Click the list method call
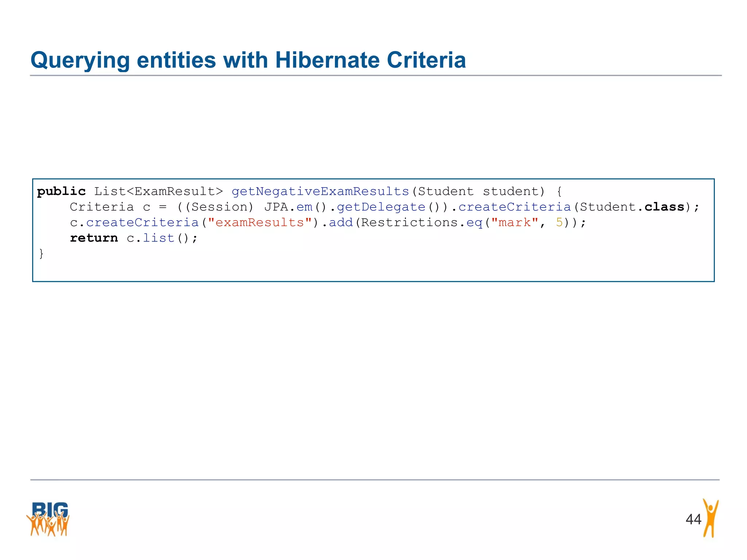The width and height of the screenshot is (747, 560). pyautogui.click(x=159, y=238)
